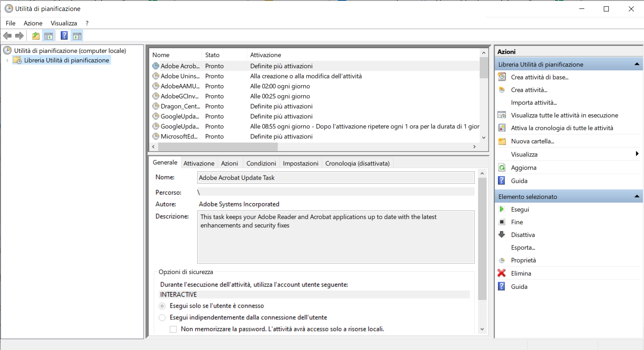The image size is (644, 350).
Task: Click the task list scroll right arrow
Action: point(475,146)
